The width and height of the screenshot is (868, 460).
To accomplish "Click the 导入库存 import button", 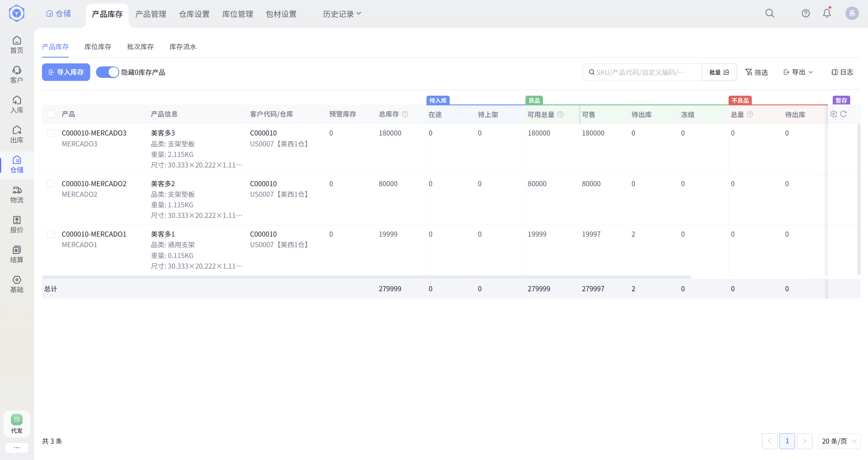I will [x=66, y=72].
